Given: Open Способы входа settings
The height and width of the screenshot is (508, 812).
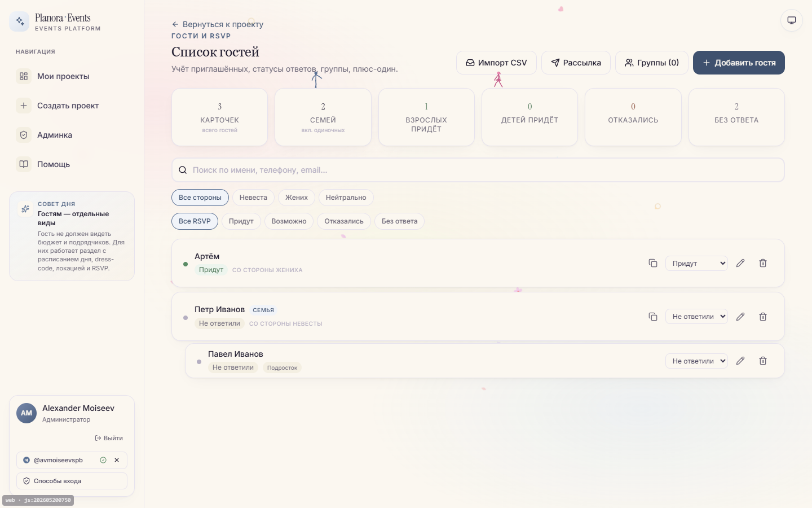Looking at the screenshot, I should pyautogui.click(x=72, y=481).
